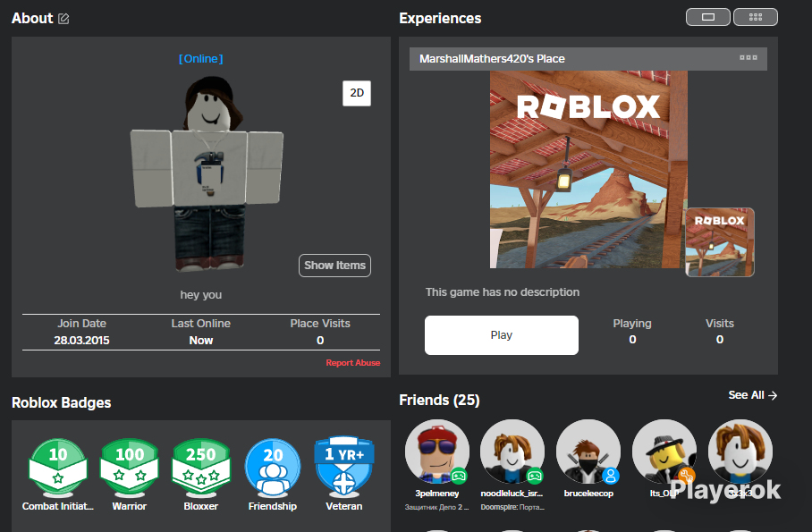
Task: Open friend Its_OLP avatar
Action: (x=664, y=452)
